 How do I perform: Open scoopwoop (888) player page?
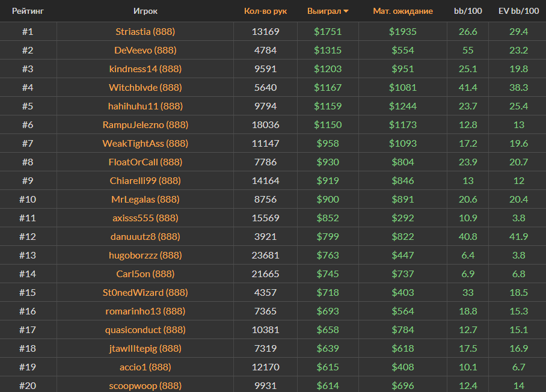point(145,385)
